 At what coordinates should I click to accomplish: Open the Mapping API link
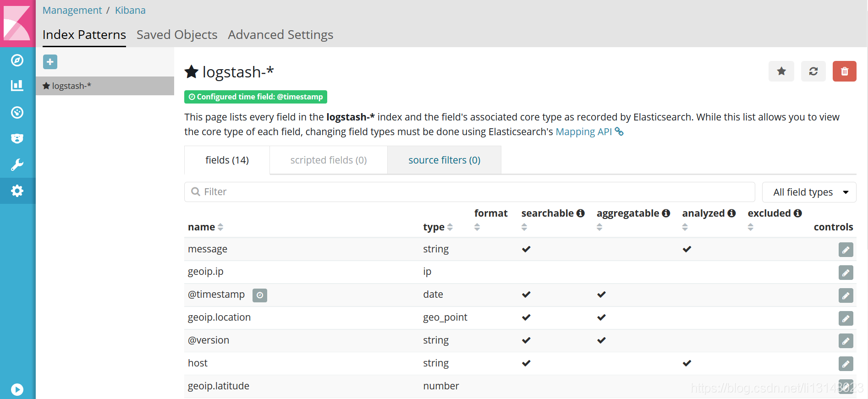pyautogui.click(x=584, y=131)
